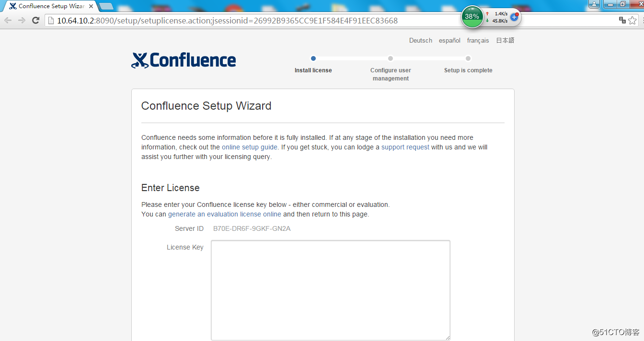Click the Configure user management label

[x=391, y=74]
